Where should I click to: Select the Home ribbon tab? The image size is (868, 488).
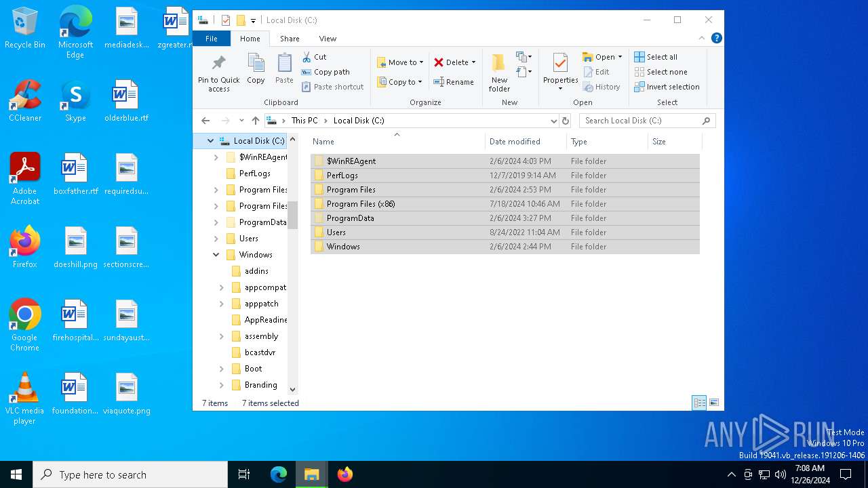pyautogui.click(x=250, y=39)
